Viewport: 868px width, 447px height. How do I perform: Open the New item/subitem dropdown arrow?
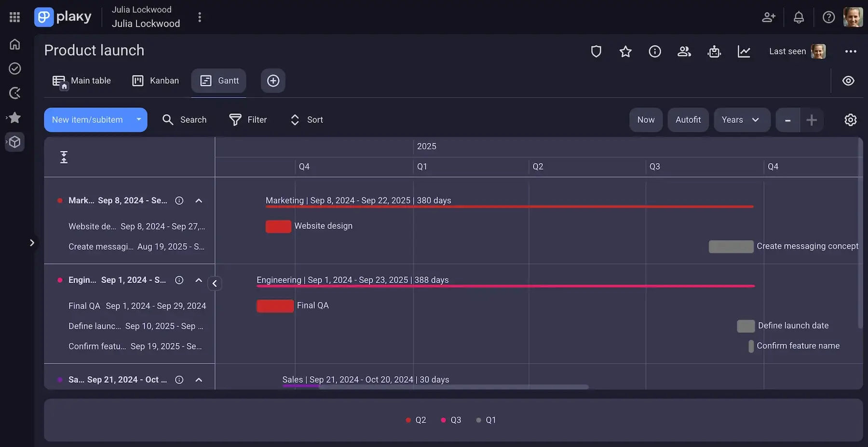[x=138, y=120]
